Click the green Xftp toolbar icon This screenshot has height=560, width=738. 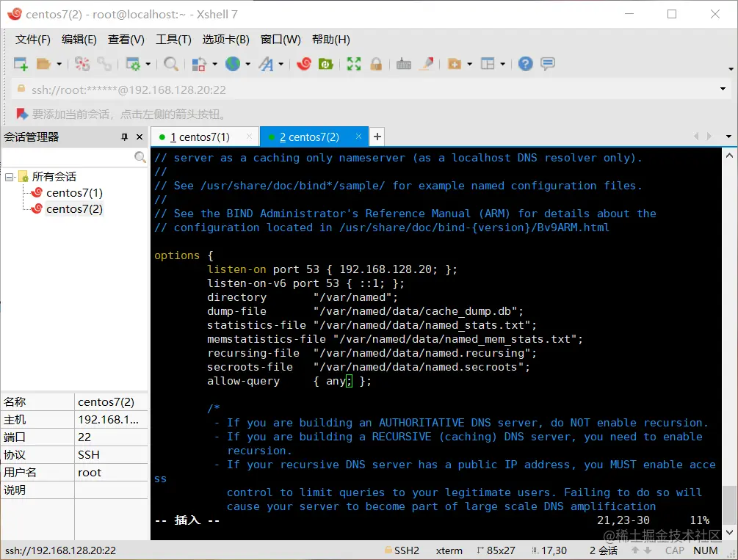pos(326,64)
